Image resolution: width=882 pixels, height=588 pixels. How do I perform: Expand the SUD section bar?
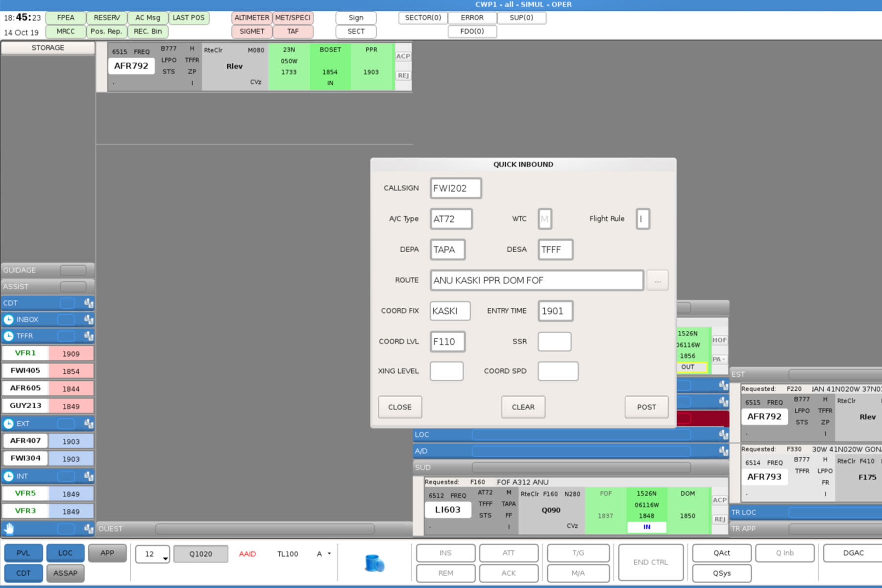tap(571, 467)
